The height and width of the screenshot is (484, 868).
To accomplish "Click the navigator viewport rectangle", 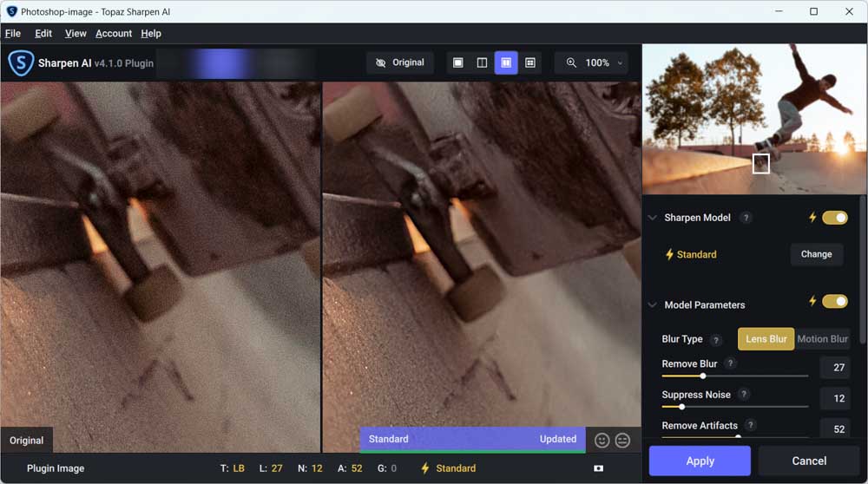I will pos(760,164).
